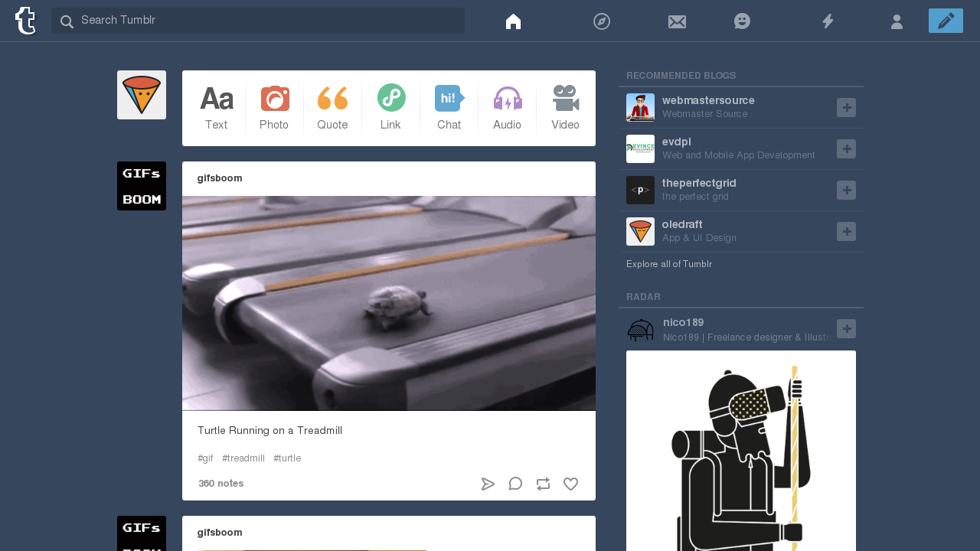View the 360 notes
Screen dimensions: 980x551
coord(221,484)
